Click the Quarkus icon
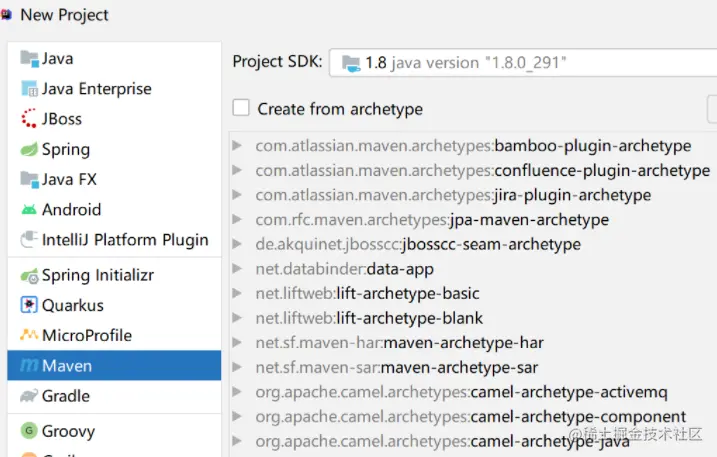717x457 pixels. [29, 305]
